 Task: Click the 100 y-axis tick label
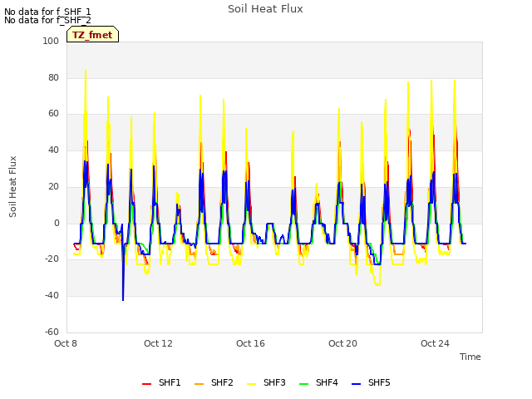click(x=51, y=42)
